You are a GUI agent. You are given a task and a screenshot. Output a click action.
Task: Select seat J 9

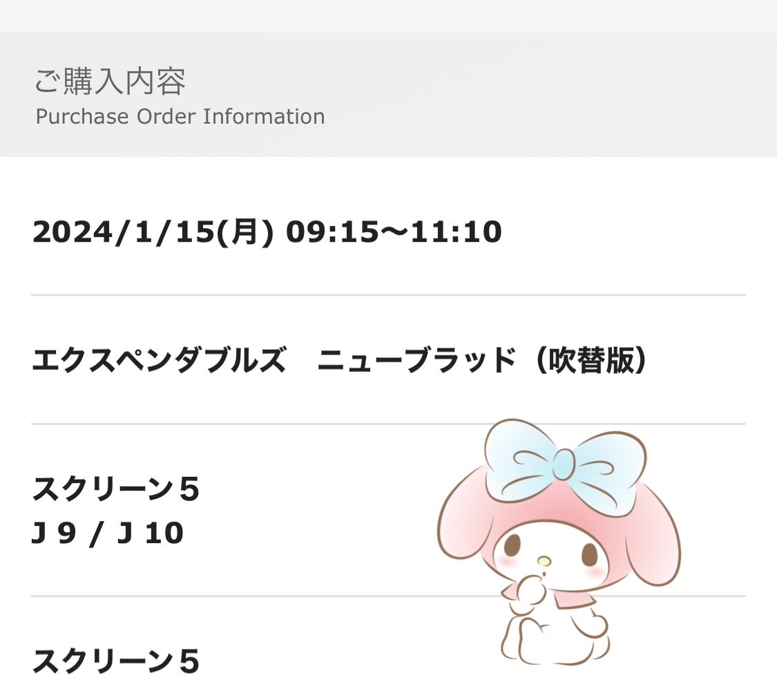click(x=54, y=533)
